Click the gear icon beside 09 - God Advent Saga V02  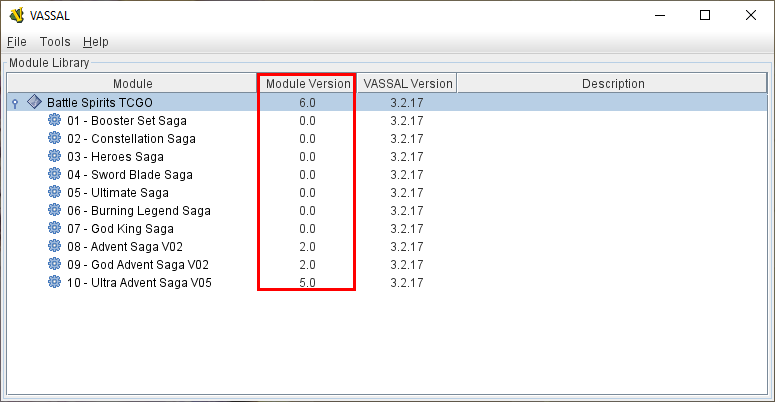(x=54, y=264)
